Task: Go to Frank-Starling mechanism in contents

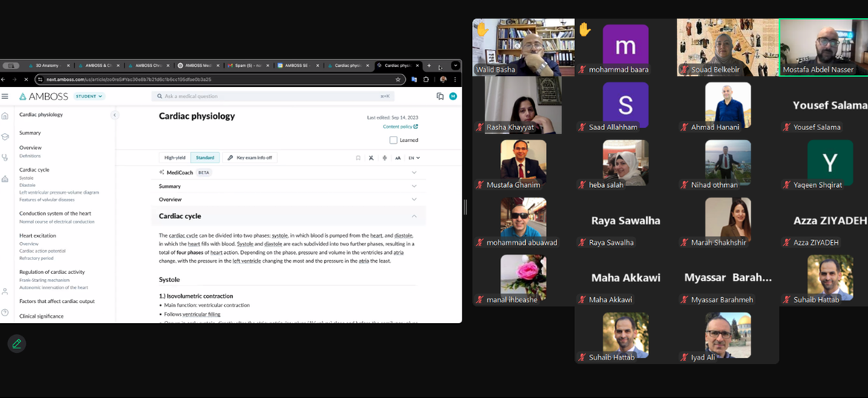Action: (x=46, y=280)
